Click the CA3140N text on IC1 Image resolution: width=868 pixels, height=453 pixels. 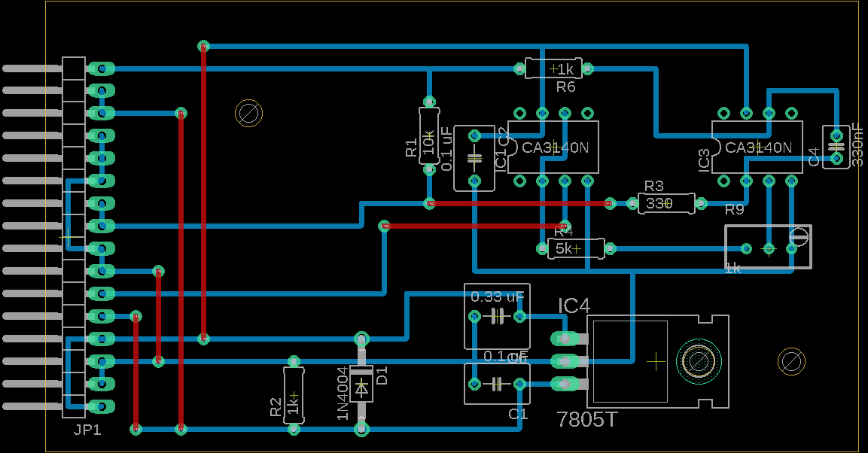(556, 147)
